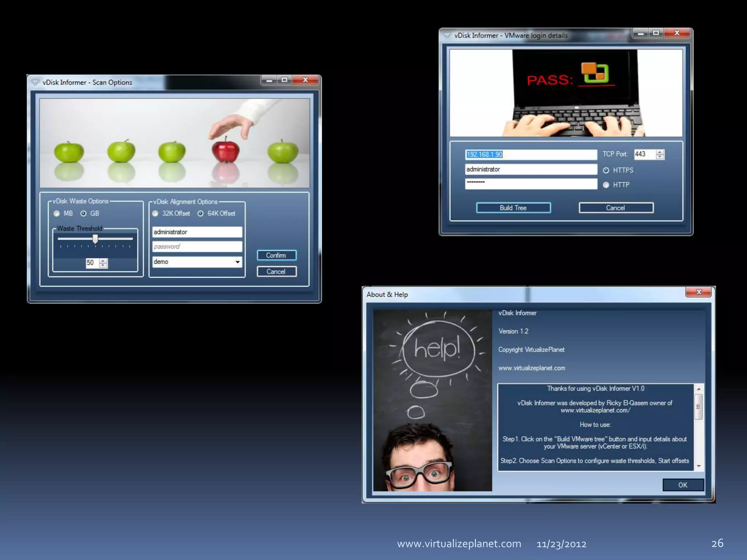Increase the TCP Port spinner value
Image resolution: width=747 pixels, height=560 pixels.
tap(660, 152)
